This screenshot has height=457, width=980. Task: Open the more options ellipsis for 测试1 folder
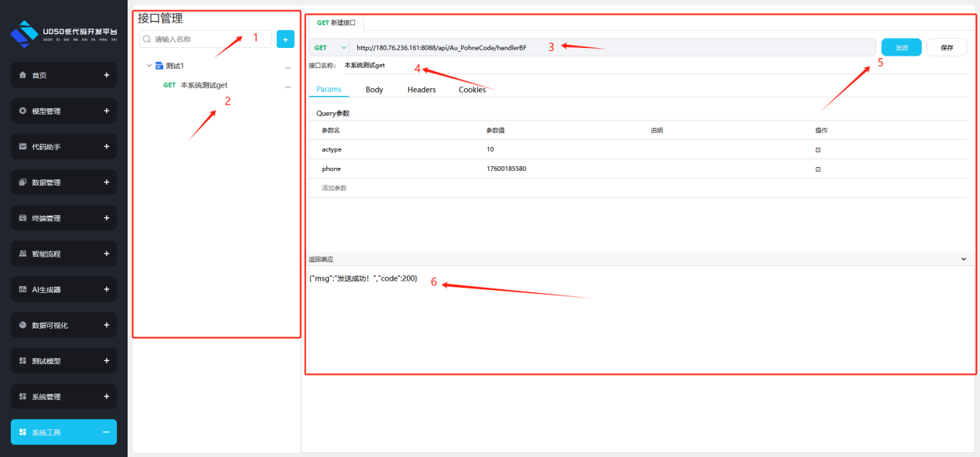(288, 67)
